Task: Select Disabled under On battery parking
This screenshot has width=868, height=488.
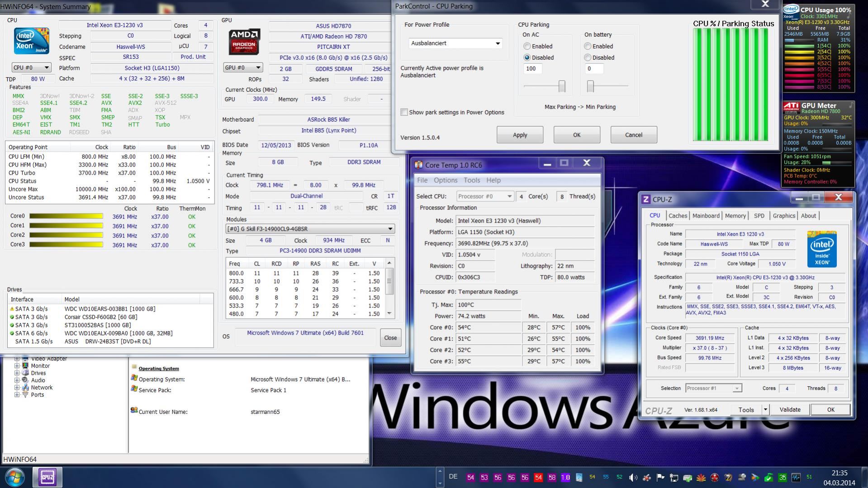Action: [588, 57]
